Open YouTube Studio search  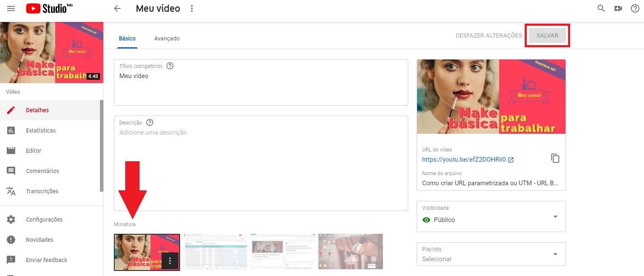click(601, 8)
